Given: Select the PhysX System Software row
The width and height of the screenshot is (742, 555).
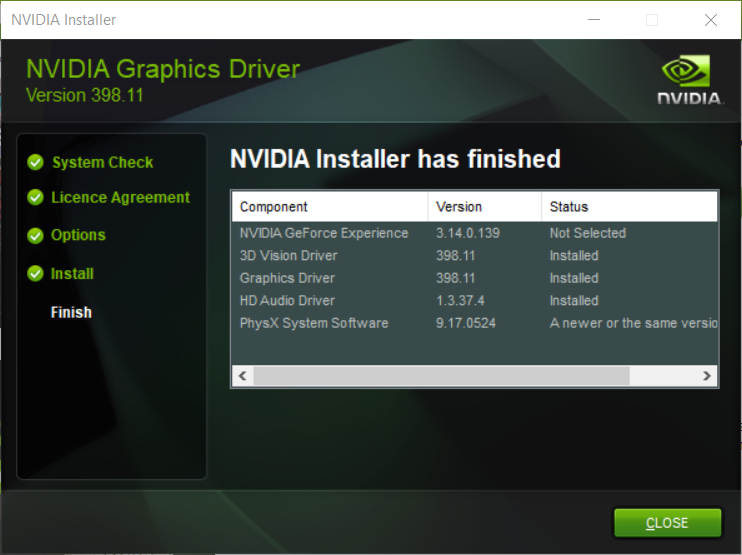Looking at the screenshot, I should tap(314, 323).
